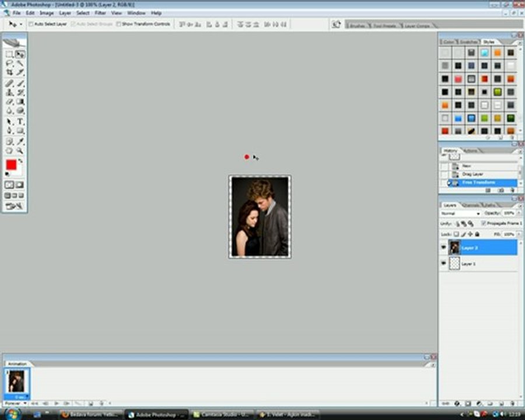Image resolution: width=525 pixels, height=420 pixels.
Task: Switch foreground and background colors arrow
Action: (21, 161)
